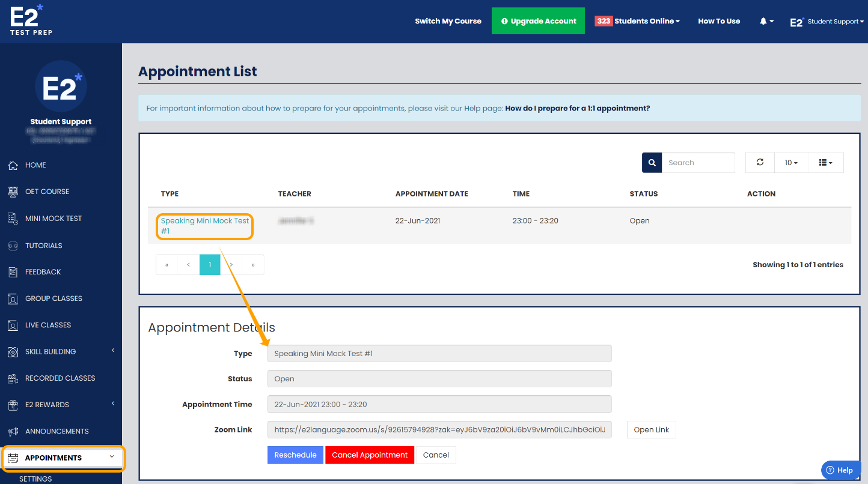Click inside the Search input field

pos(697,162)
